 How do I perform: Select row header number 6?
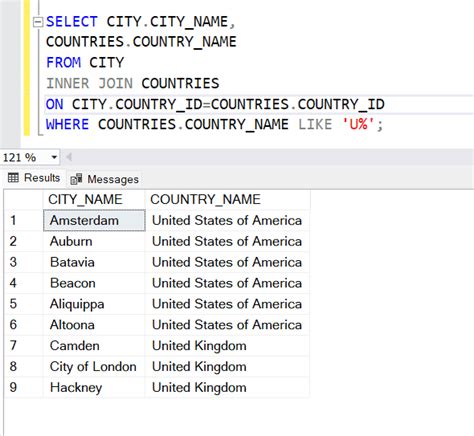(x=24, y=325)
